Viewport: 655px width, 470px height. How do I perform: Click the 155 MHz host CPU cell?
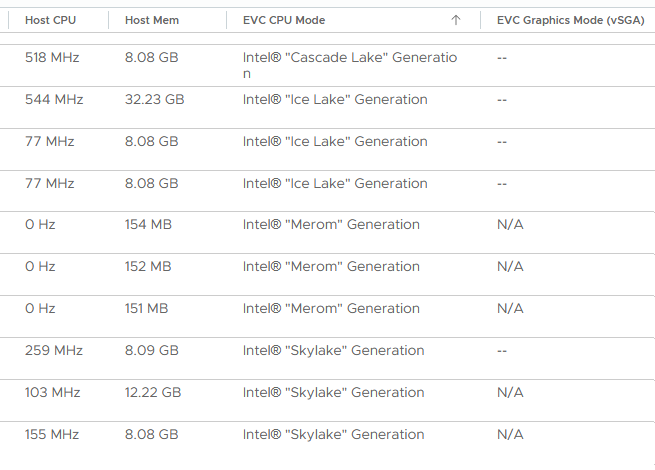pos(52,435)
